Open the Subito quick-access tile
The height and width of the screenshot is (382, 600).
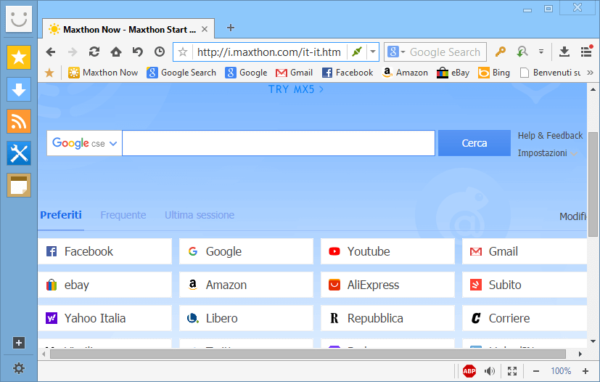point(524,285)
